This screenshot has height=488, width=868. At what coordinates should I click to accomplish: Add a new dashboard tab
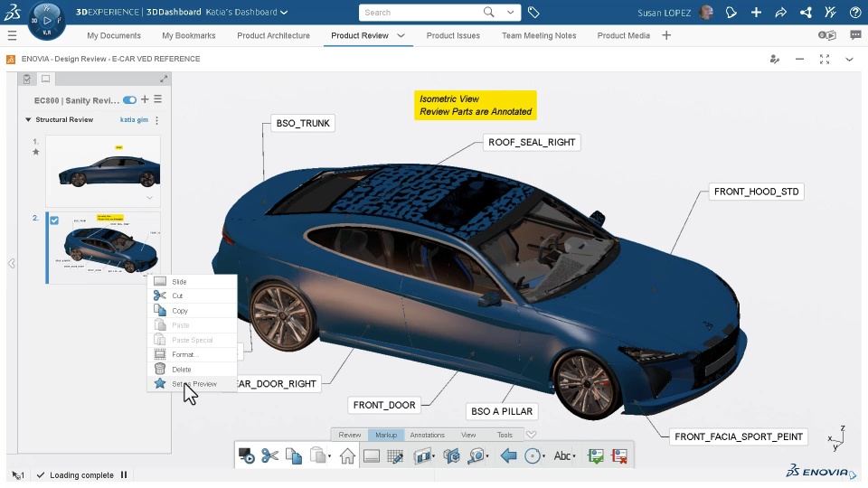point(666,35)
